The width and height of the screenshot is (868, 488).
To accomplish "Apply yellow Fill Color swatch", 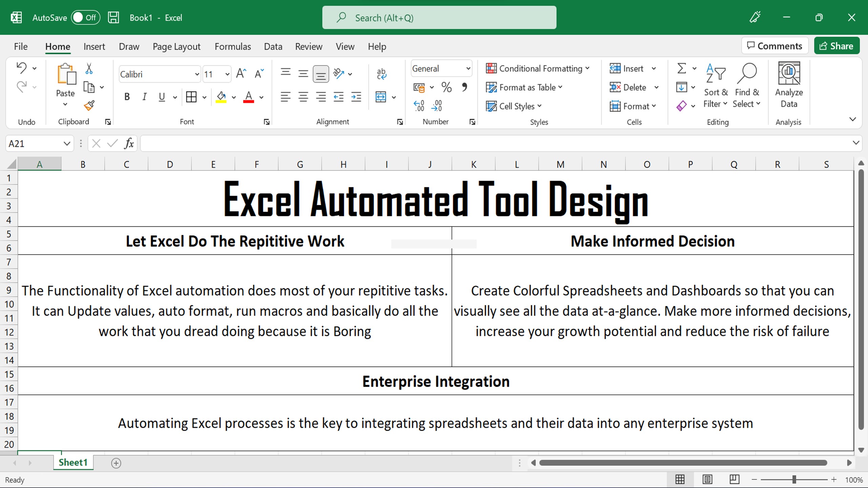I will [x=221, y=97].
